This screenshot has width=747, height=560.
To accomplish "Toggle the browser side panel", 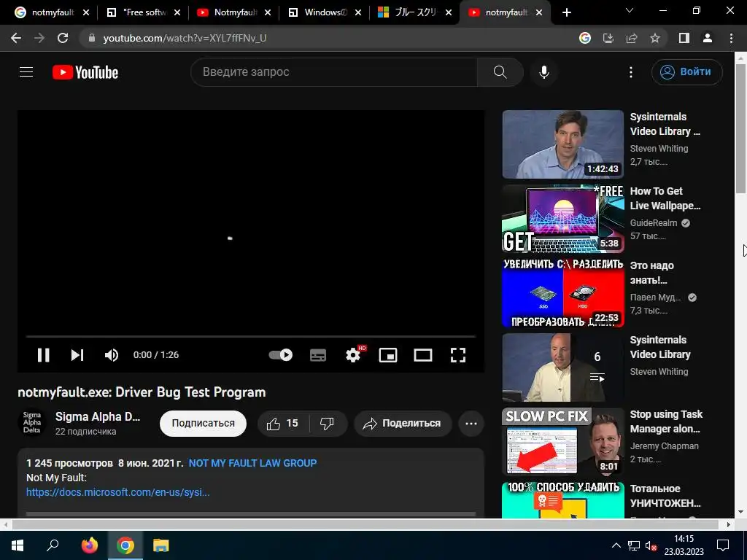I will click(x=684, y=38).
